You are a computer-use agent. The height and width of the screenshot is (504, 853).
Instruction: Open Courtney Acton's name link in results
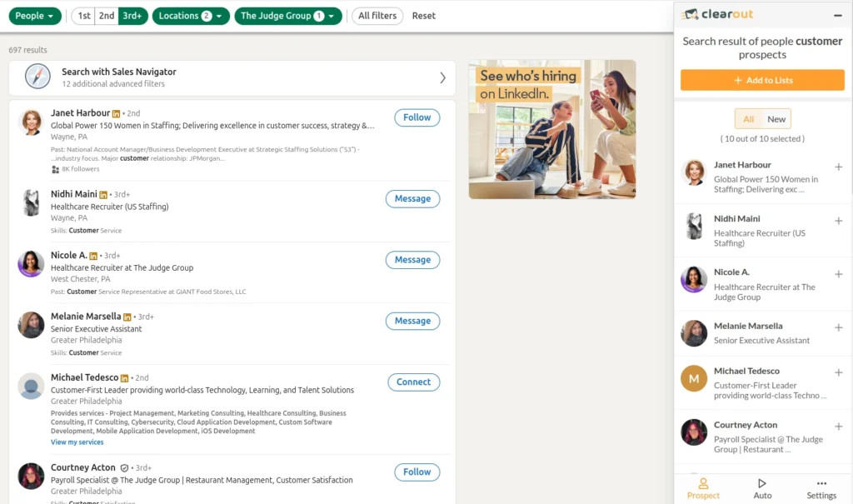83,467
